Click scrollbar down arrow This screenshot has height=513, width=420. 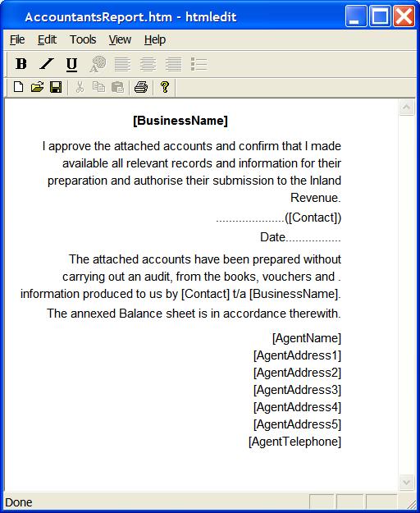click(406, 483)
